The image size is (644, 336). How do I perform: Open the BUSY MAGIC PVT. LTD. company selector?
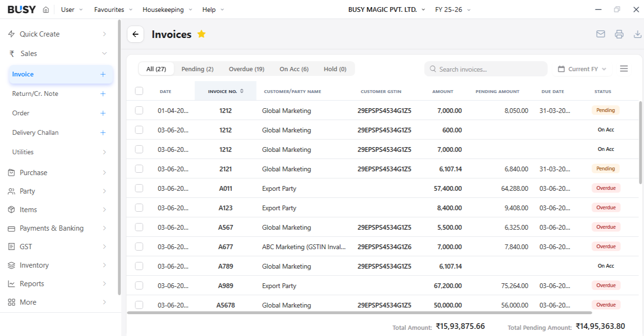pyautogui.click(x=387, y=9)
